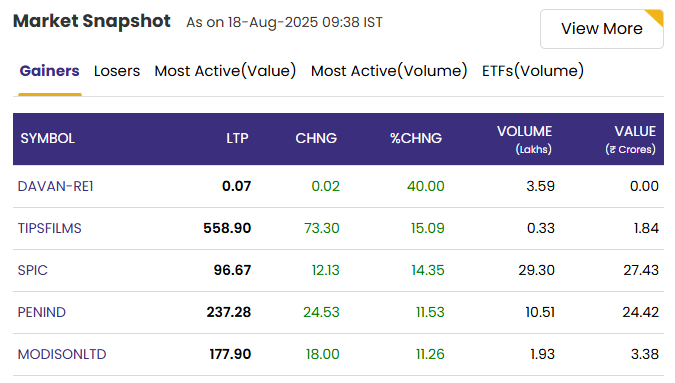
Task: Click the %CHNG column header
Action: point(416,138)
